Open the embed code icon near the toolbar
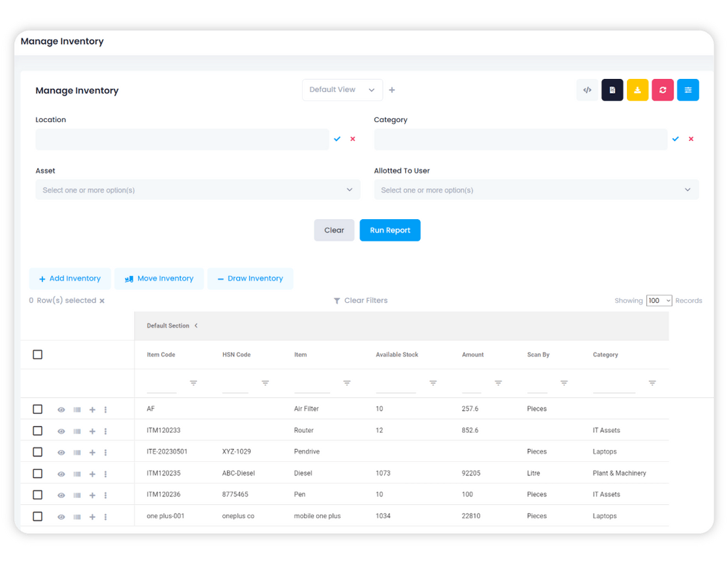This screenshot has height=563, width=728. (586, 90)
